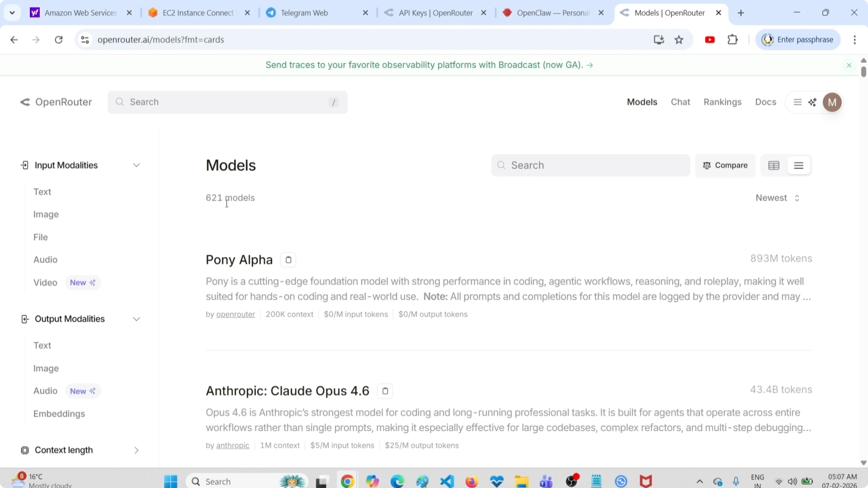Switch to table view of models
Screen dimensions: 868x488
point(773,165)
